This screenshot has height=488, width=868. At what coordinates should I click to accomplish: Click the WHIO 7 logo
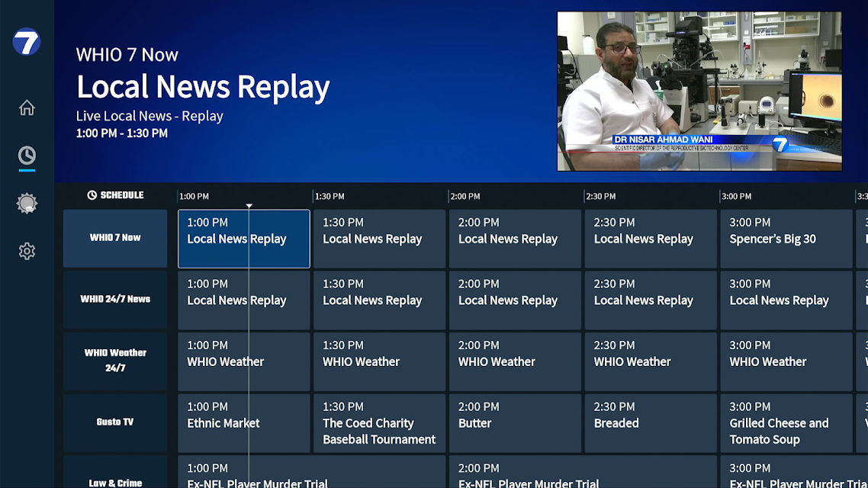pyautogui.click(x=27, y=42)
